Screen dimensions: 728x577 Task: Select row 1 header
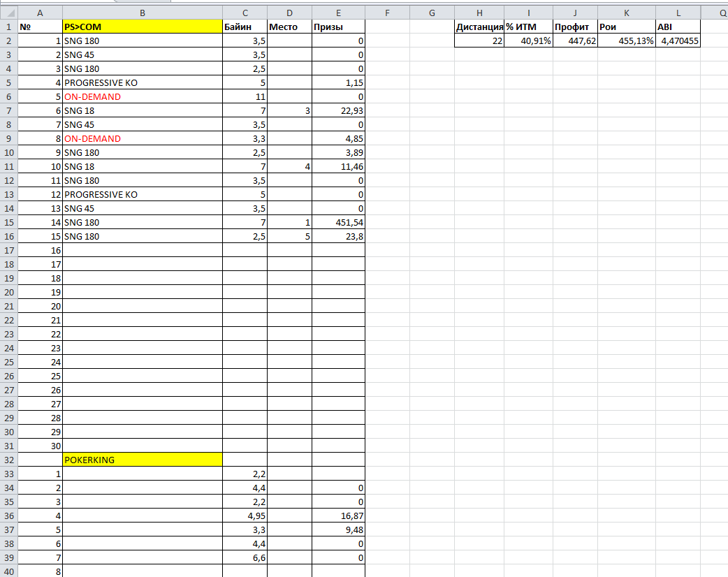[x=9, y=27]
